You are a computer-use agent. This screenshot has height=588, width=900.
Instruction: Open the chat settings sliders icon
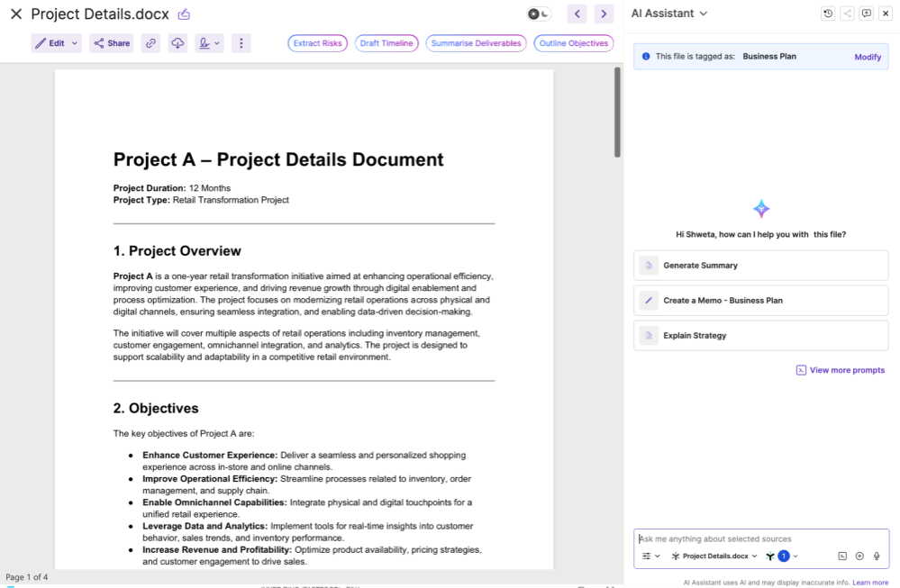click(646, 556)
